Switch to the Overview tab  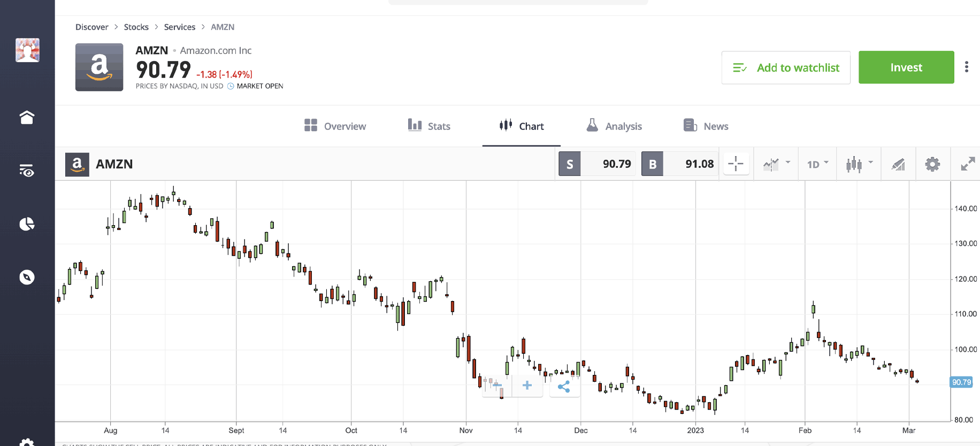335,126
